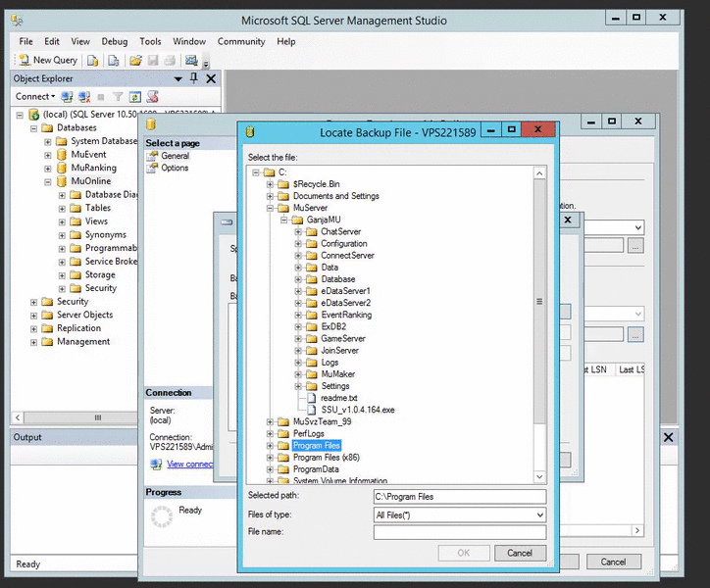Viewport: 710px width, 588px height.
Task: Select the MuSvzTeam_99 folder
Action: 322,421
